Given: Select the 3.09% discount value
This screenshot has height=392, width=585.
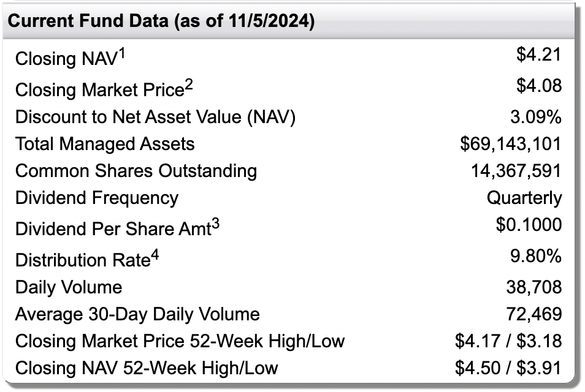Looking at the screenshot, I should (x=536, y=117).
